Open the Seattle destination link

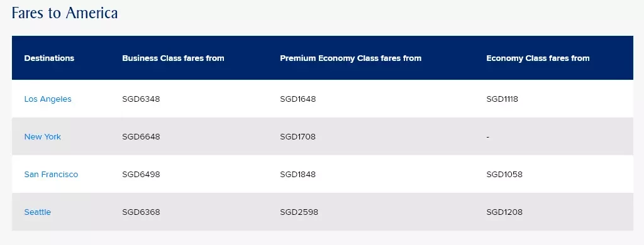(x=37, y=212)
